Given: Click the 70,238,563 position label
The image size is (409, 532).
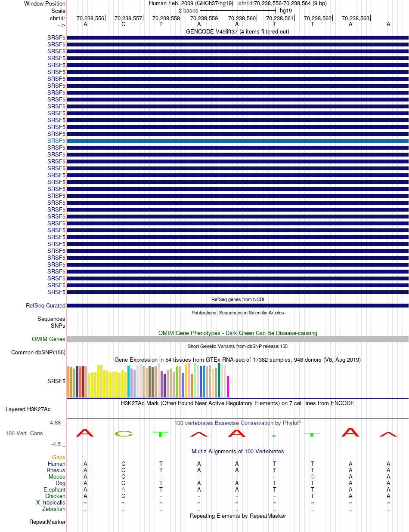Looking at the screenshot, I should coord(356,18).
